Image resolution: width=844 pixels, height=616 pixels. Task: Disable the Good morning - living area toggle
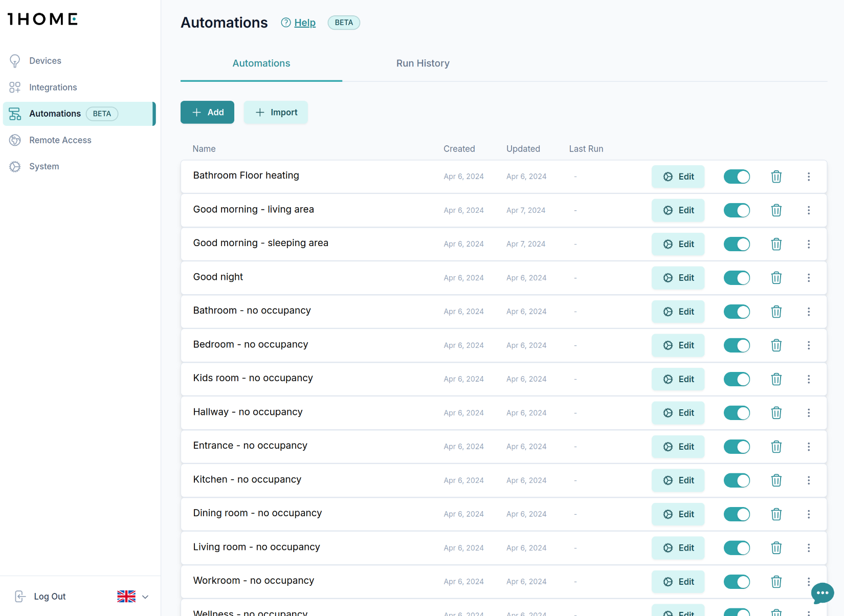coord(737,210)
